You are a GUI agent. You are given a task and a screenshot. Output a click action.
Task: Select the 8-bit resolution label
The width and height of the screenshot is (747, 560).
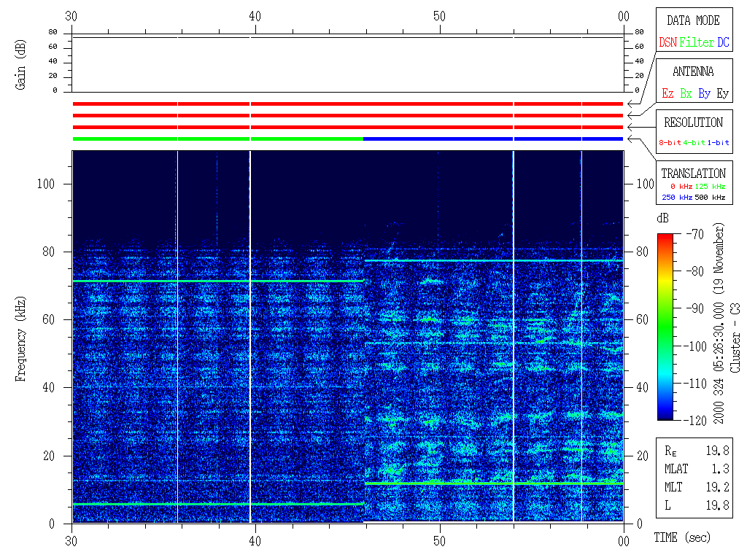(670, 143)
